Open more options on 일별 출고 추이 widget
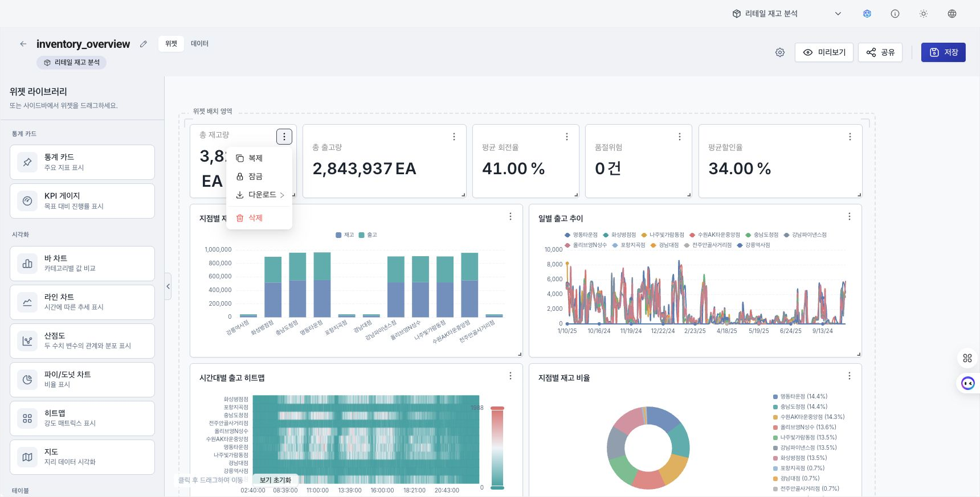980x497 pixels. point(850,216)
